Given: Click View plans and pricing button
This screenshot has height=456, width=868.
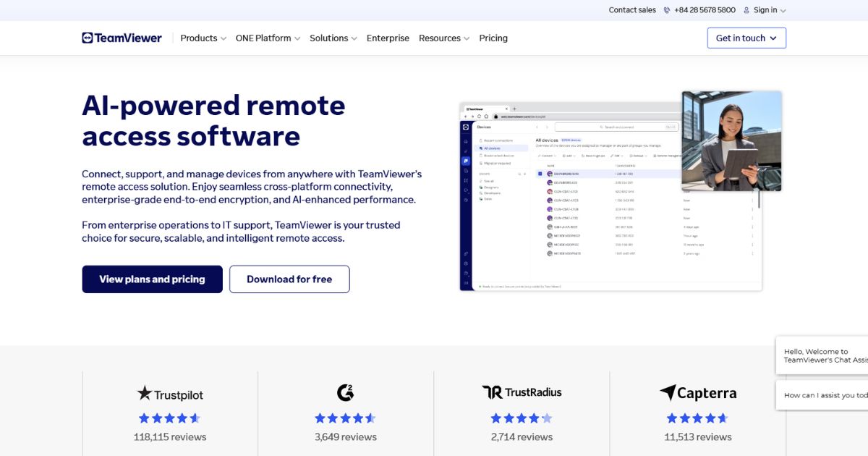Looking at the screenshot, I should (x=152, y=279).
